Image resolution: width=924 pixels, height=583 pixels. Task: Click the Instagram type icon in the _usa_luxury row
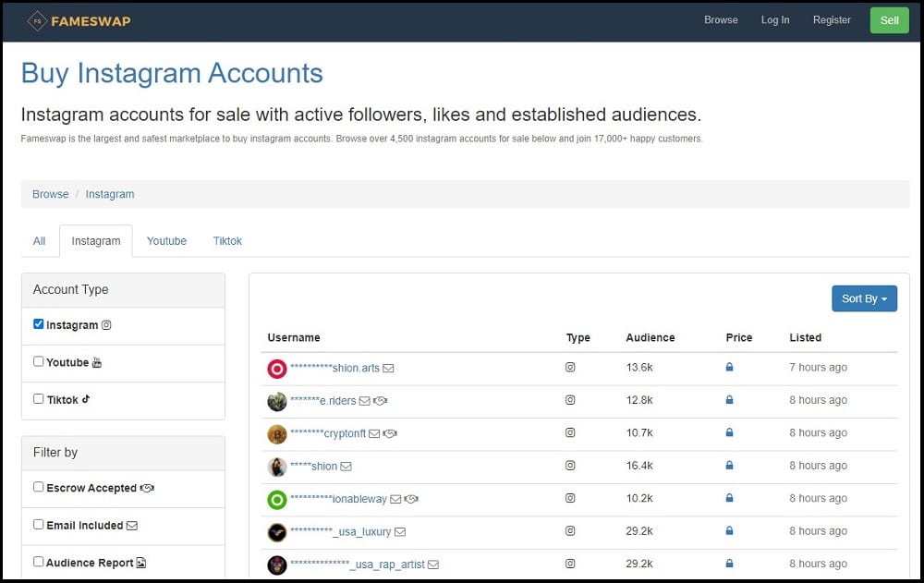[x=570, y=530]
